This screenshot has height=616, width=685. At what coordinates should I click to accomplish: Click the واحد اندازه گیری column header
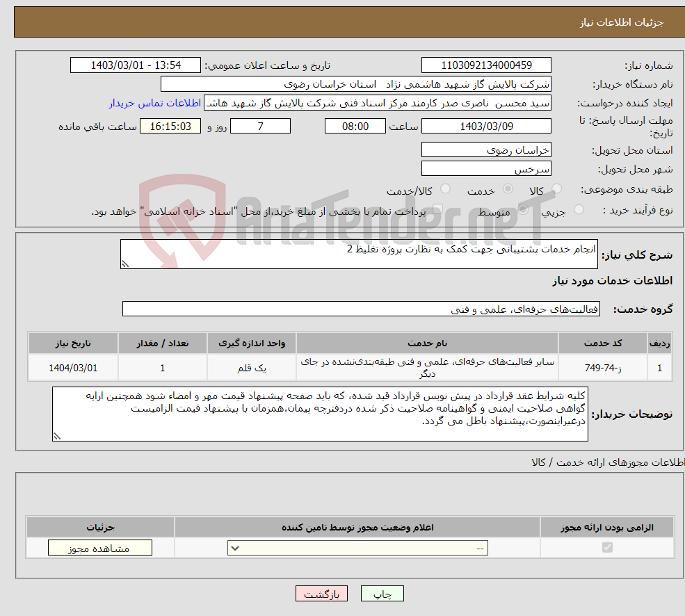252,343
